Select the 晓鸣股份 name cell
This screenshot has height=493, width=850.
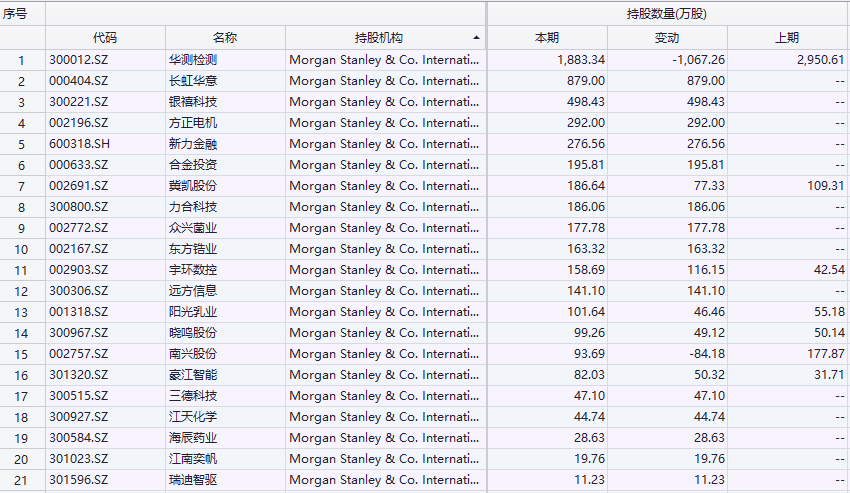[x=193, y=333]
